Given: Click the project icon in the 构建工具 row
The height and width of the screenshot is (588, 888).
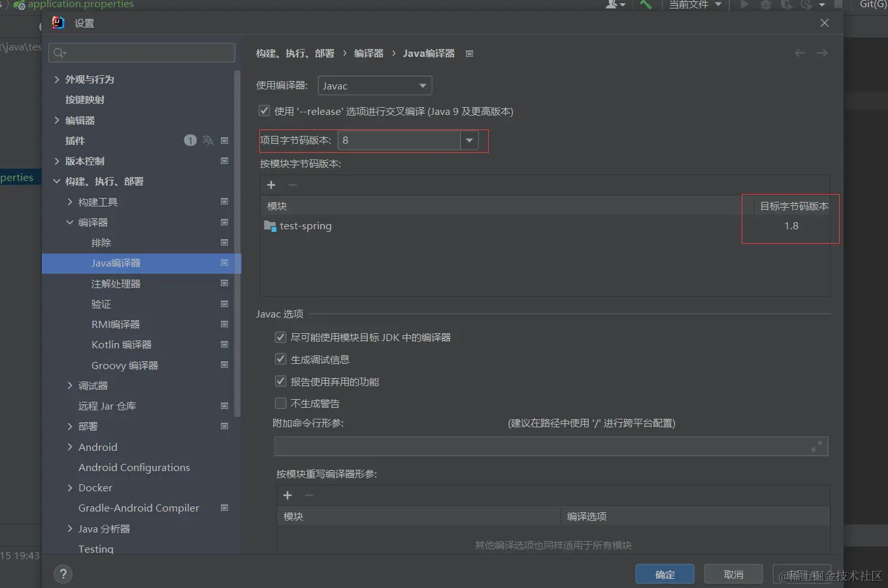Looking at the screenshot, I should (x=224, y=202).
